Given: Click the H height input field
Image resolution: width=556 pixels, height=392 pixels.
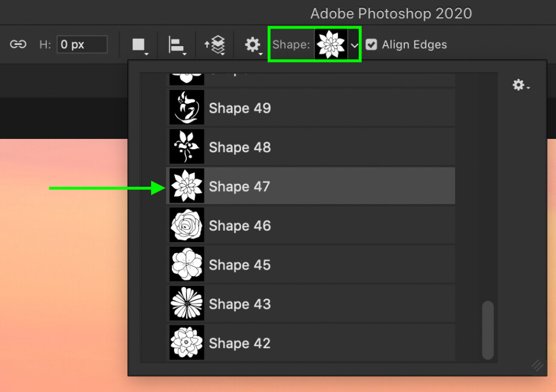Looking at the screenshot, I should (x=82, y=44).
